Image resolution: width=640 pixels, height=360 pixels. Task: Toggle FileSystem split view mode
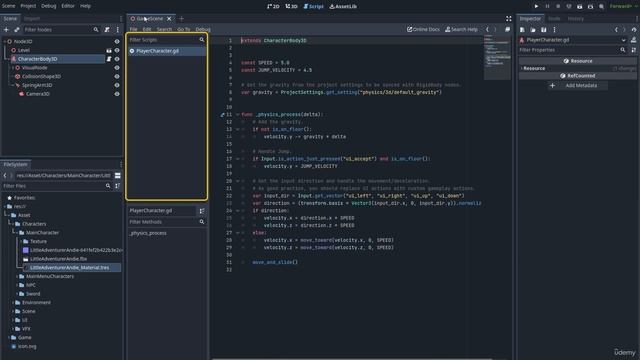click(118, 176)
